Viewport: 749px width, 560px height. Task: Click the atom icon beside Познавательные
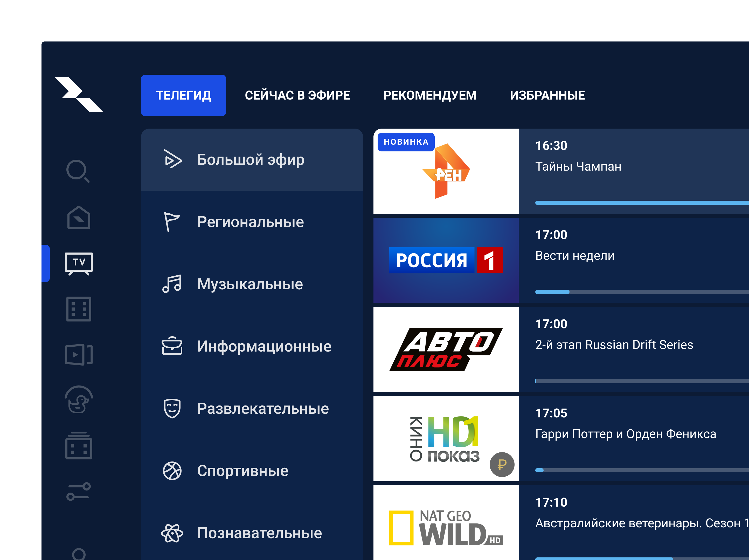tap(172, 533)
